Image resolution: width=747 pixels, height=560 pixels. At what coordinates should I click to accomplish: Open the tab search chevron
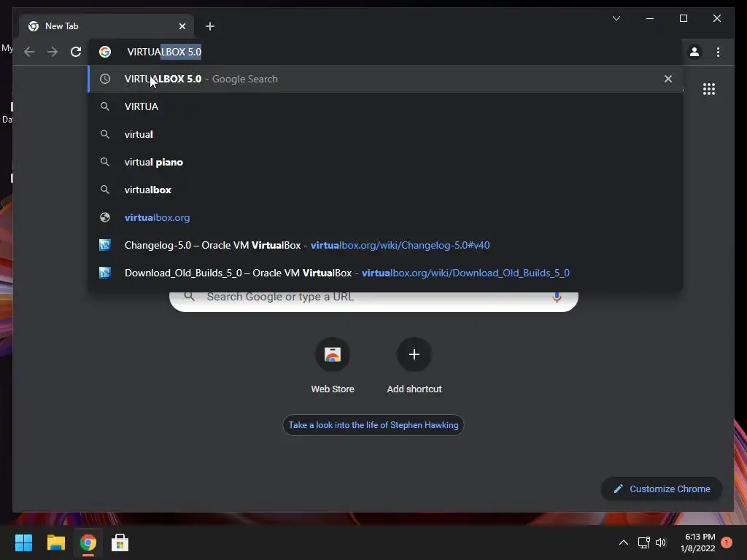(x=616, y=18)
